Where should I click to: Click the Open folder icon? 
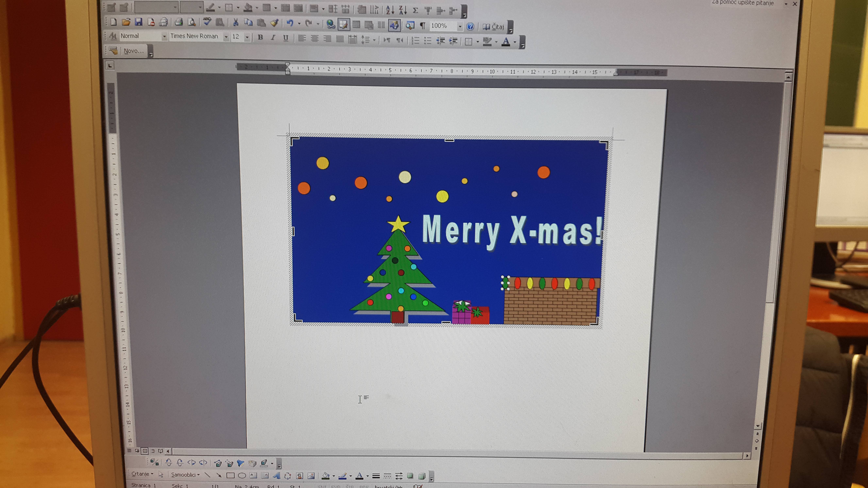[126, 22]
